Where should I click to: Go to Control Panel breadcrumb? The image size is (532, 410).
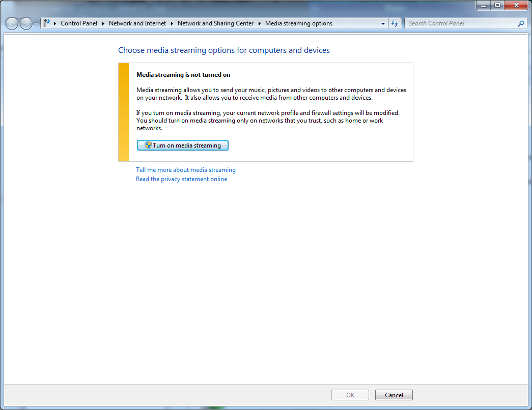pos(79,23)
